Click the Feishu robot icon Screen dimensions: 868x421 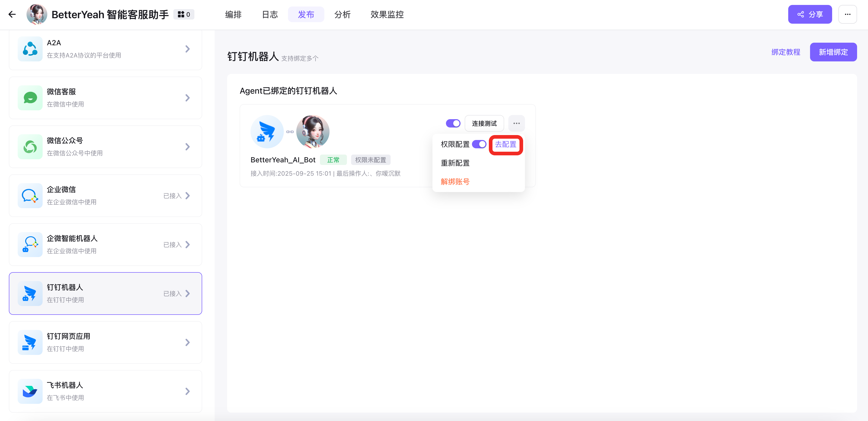coord(30,391)
